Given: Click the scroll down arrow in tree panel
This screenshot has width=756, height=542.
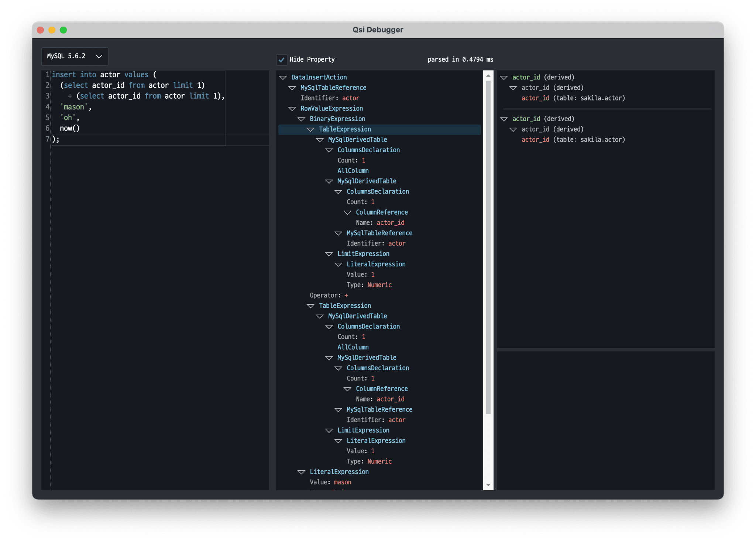Looking at the screenshot, I should [488, 485].
